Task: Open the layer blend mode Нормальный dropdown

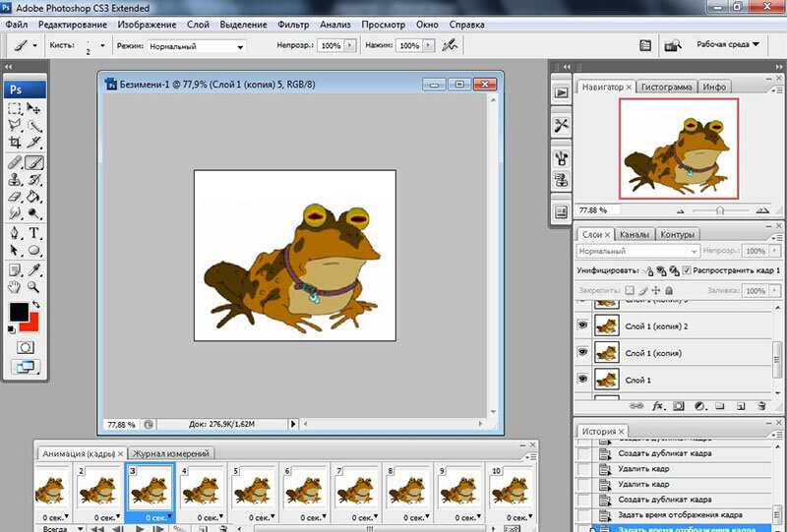Action: (636, 251)
